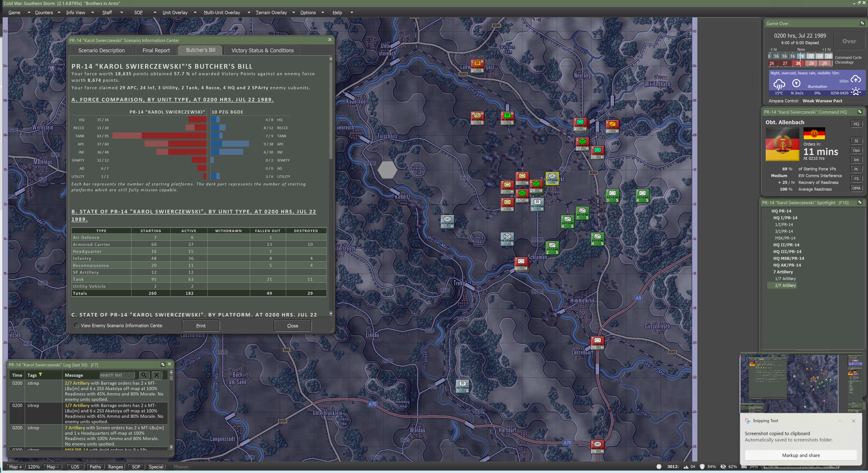Image resolution: width=868 pixels, height=473 pixels.
Task: Click the log search magnifier icon
Action: pyautogui.click(x=144, y=375)
